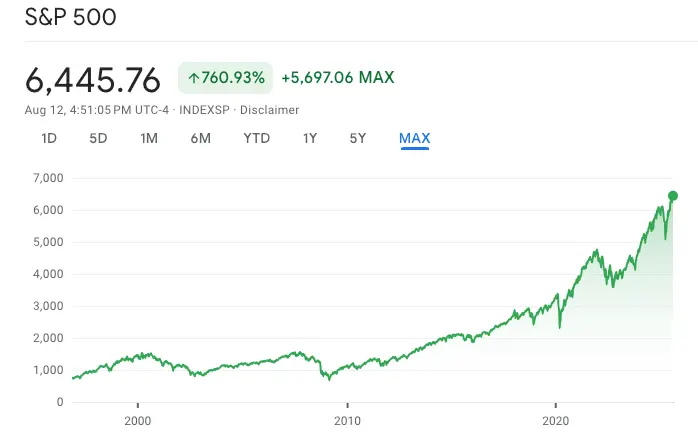Image resolution: width=698 pixels, height=437 pixels.
Task: Open the 5Y chart view
Action: pyautogui.click(x=358, y=139)
